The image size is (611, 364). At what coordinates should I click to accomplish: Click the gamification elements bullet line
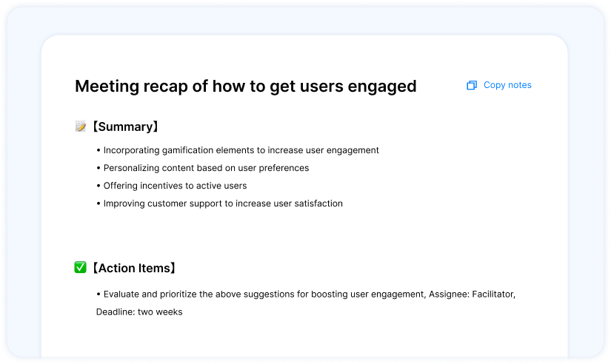238,150
